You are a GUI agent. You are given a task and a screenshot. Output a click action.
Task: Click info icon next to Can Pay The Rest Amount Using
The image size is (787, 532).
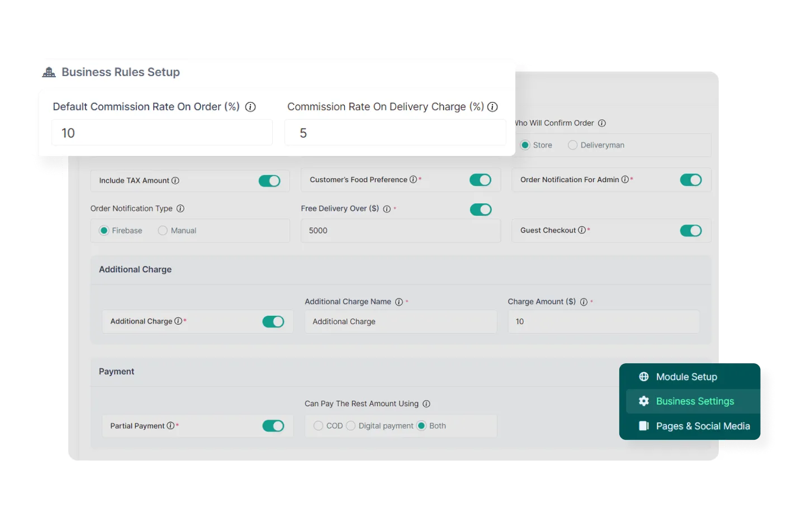coord(426,403)
